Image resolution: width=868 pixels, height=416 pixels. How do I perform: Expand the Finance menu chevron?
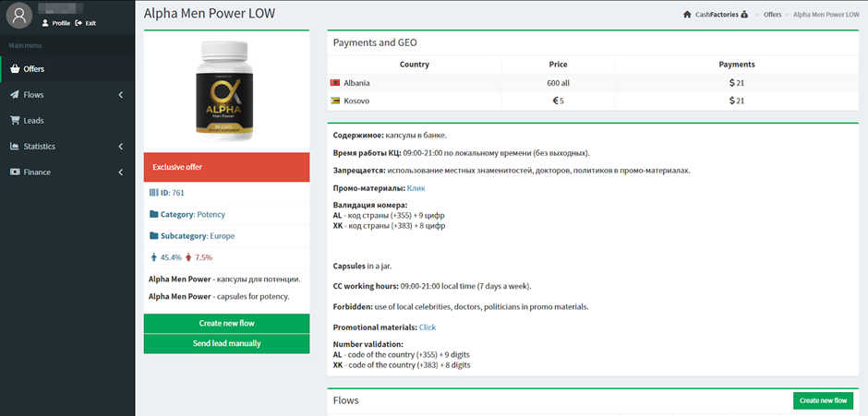[x=121, y=172]
